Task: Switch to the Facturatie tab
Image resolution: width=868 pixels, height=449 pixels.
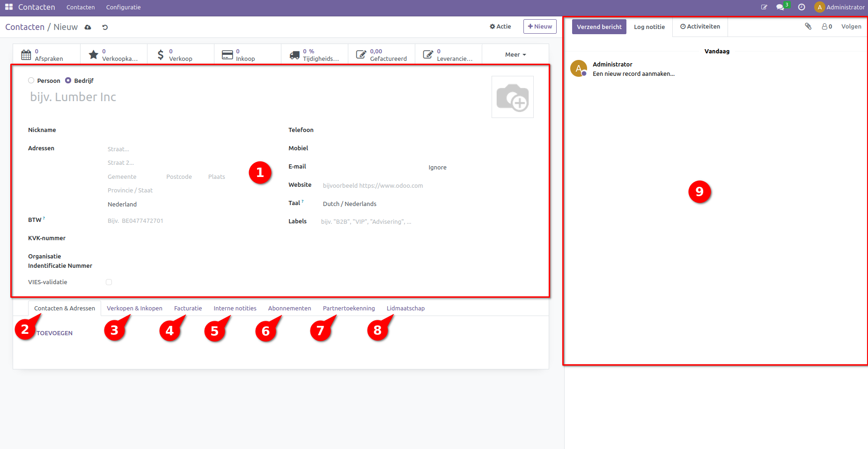Action: [188, 308]
